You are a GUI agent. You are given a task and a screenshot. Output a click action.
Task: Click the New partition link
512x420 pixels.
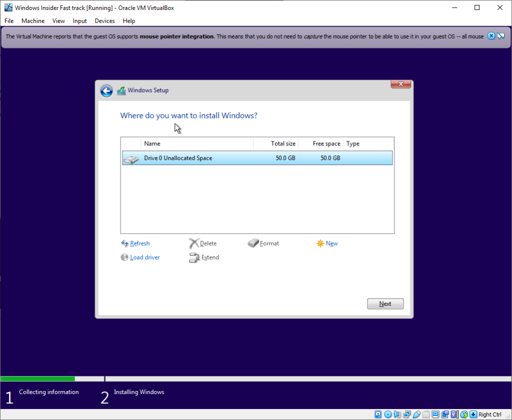pos(332,243)
